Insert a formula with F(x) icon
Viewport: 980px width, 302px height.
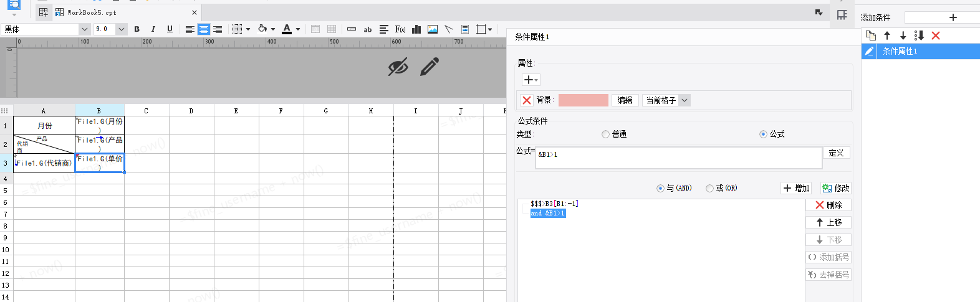[x=400, y=29]
